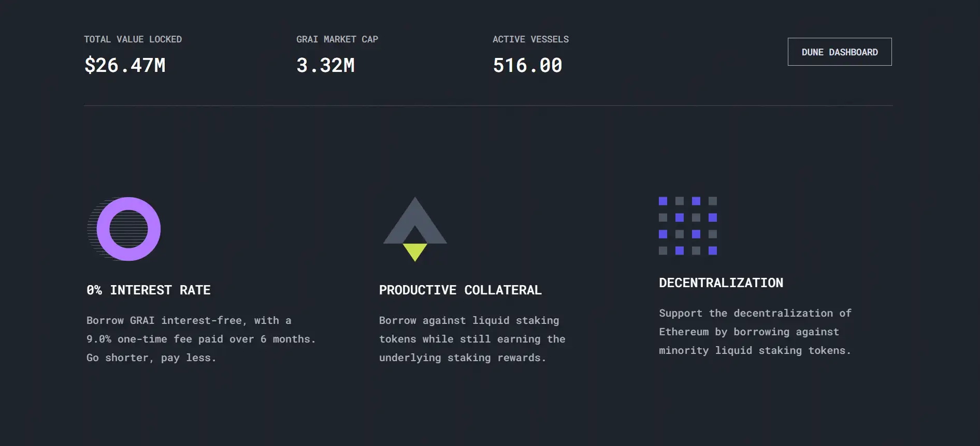Click the Support decentralization of Ethereum paragraph

coord(755,332)
